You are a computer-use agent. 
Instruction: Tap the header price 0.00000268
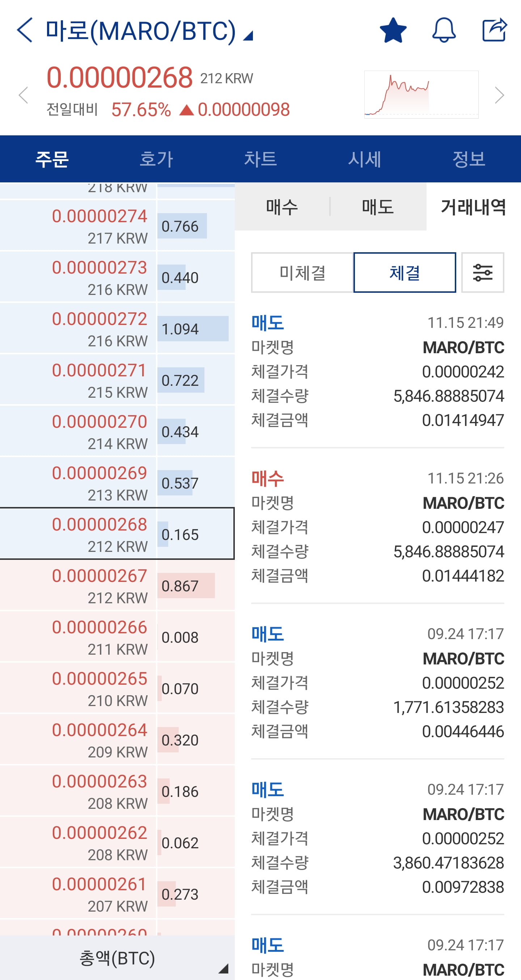pyautogui.click(x=120, y=77)
